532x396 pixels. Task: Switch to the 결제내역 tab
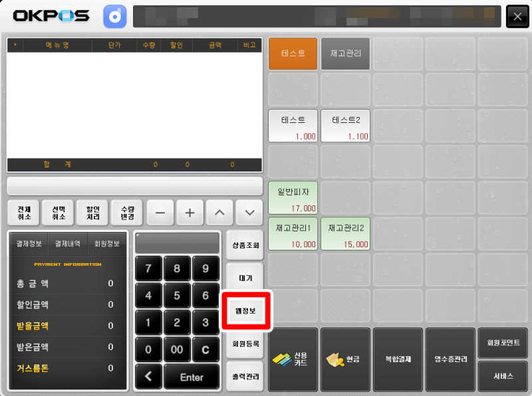[68, 243]
